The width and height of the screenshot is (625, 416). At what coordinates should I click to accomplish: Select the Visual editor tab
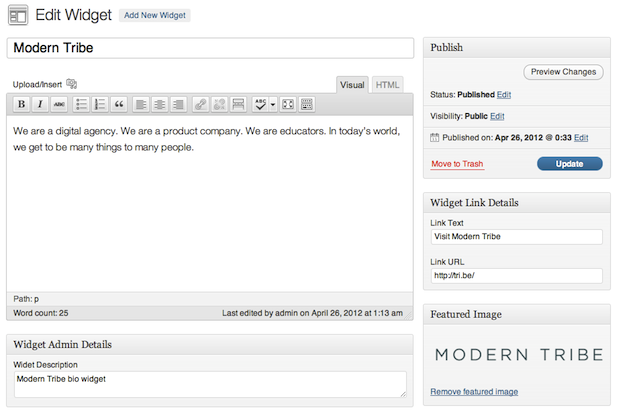click(x=352, y=85)
